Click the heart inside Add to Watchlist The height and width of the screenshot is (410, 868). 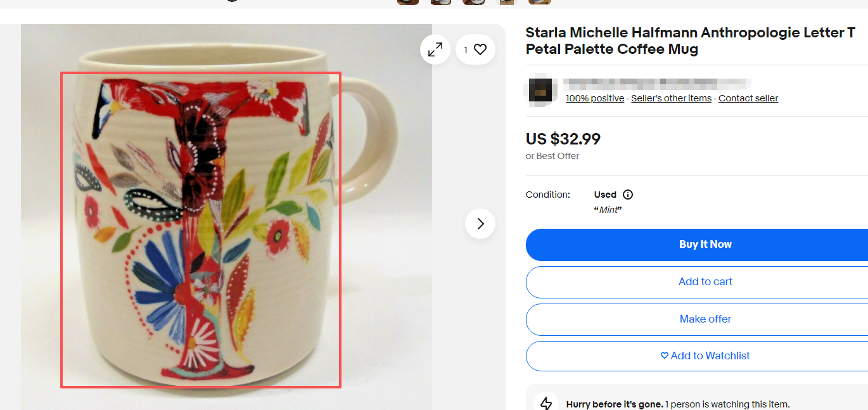coord(664,356)
